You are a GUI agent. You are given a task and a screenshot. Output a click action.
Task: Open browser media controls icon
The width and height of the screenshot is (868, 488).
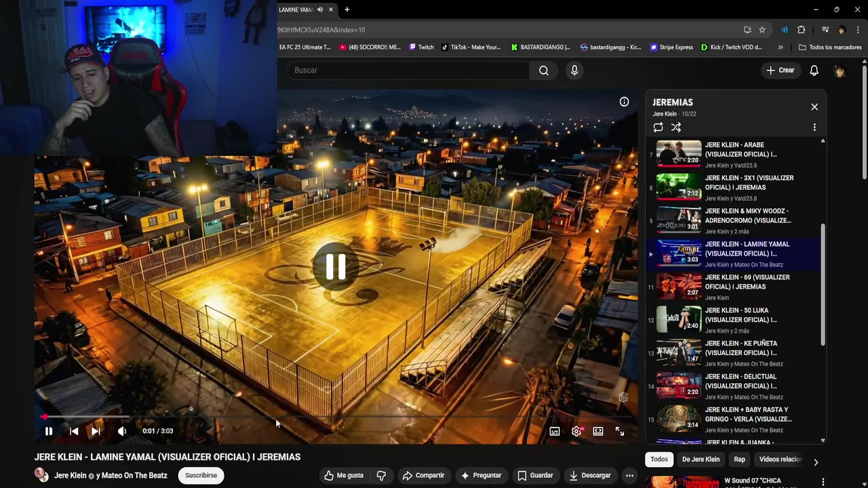pos(825,30)
